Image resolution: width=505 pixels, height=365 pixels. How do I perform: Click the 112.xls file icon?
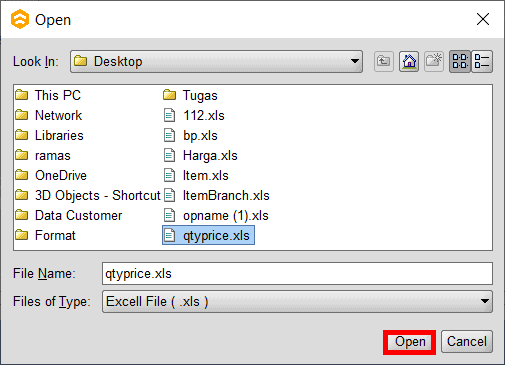click(169, 115)
